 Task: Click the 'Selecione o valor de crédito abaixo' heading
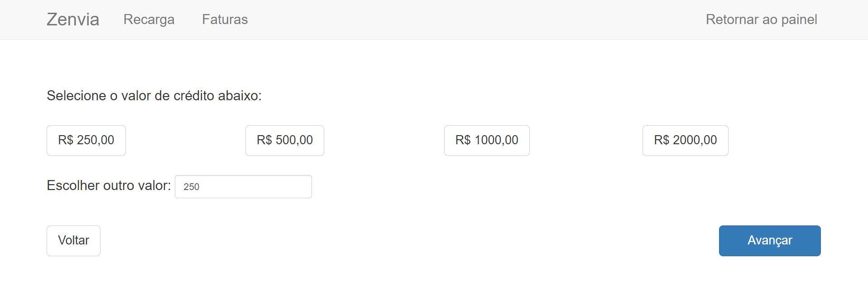(x=154, y=96)
